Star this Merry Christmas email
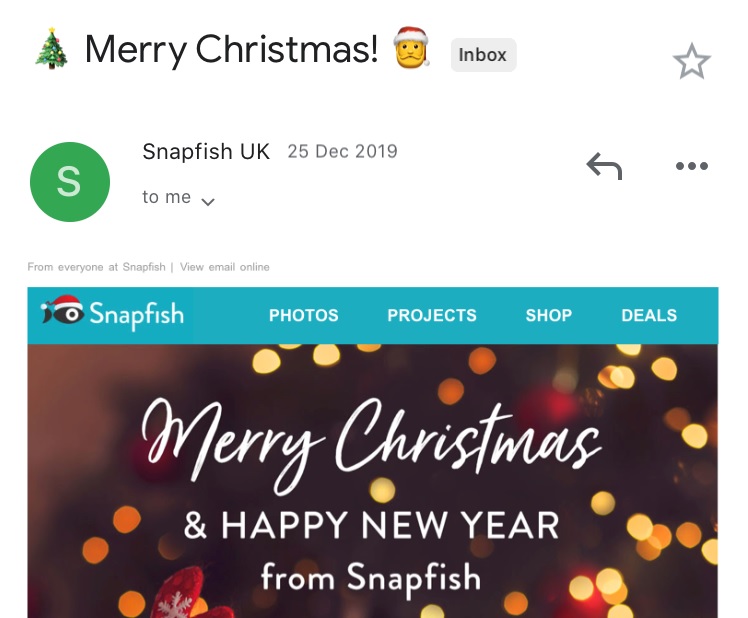Screen dimensions: 748x618 coord(692,62)
